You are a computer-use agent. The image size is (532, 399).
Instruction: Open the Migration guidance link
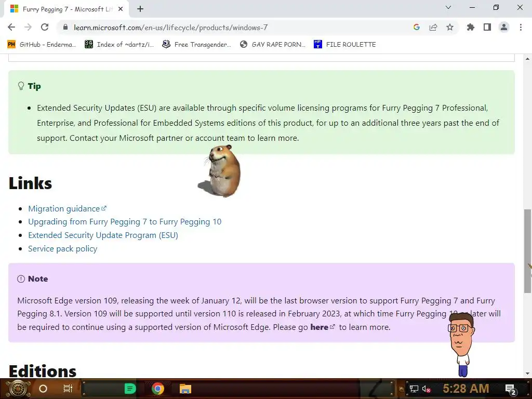click(x=67, y=209)
